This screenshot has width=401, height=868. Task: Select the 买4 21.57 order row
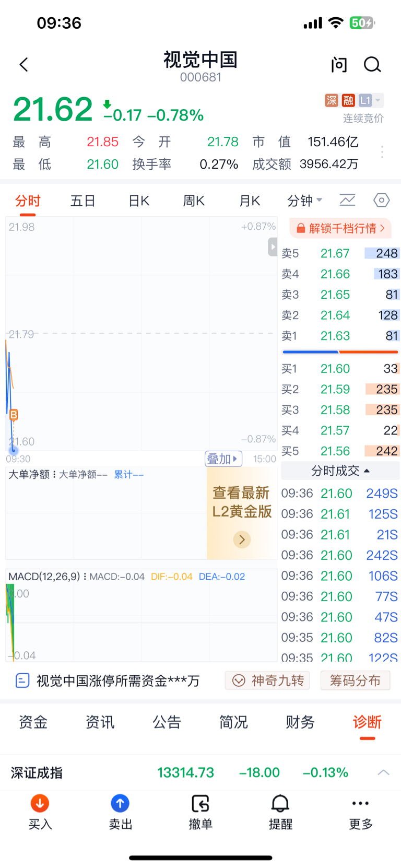[340, 430]
